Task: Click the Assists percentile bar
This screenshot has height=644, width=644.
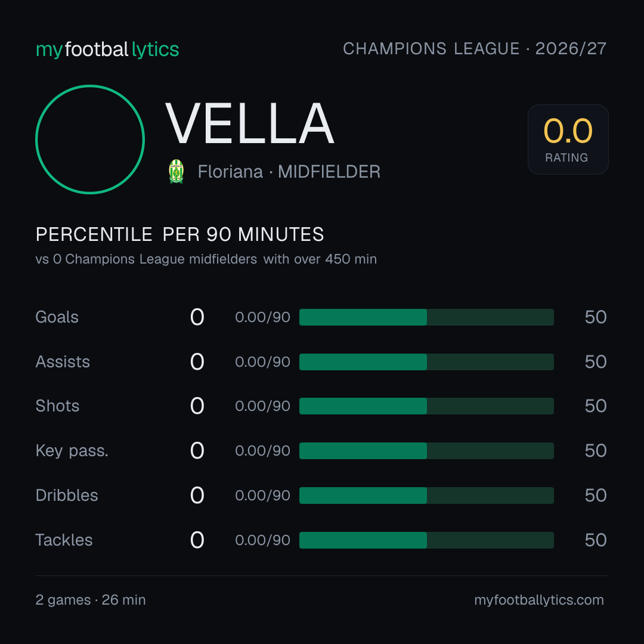Action: coord(426,362)
